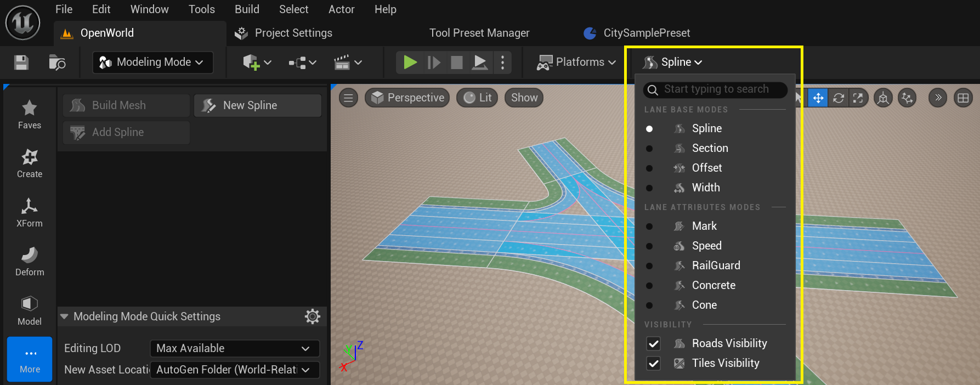Open the Tools menu

point(202,9)
